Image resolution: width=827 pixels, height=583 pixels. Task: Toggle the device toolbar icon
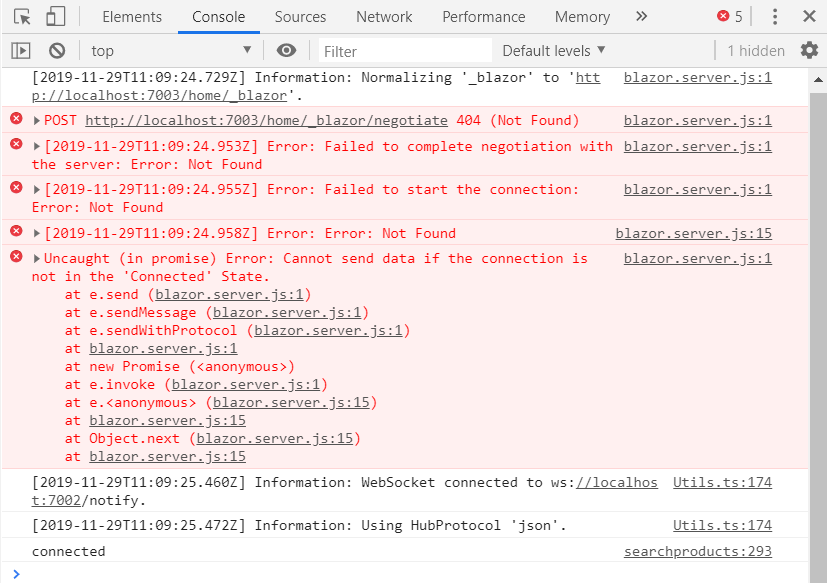point(55,16)
